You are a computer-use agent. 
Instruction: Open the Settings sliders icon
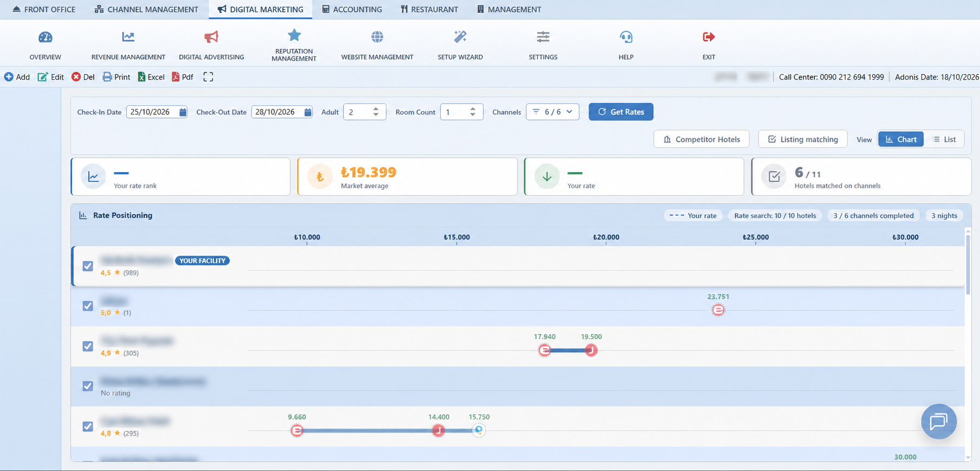[543, 37]
